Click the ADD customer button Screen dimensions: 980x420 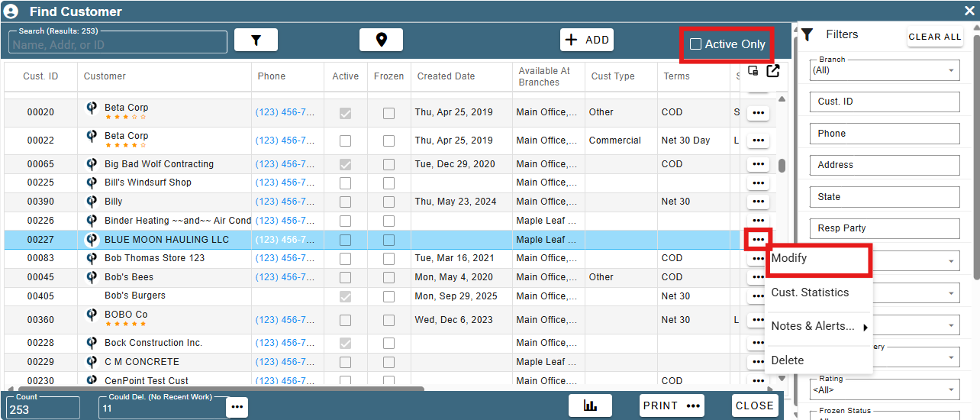pos(586,40)
